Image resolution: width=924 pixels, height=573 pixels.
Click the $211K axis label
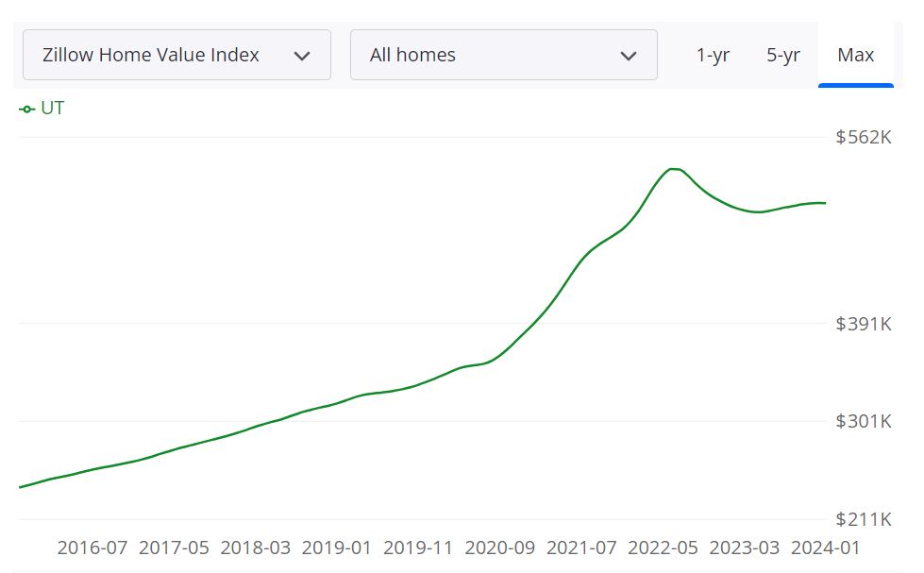(x=864, y=519)
